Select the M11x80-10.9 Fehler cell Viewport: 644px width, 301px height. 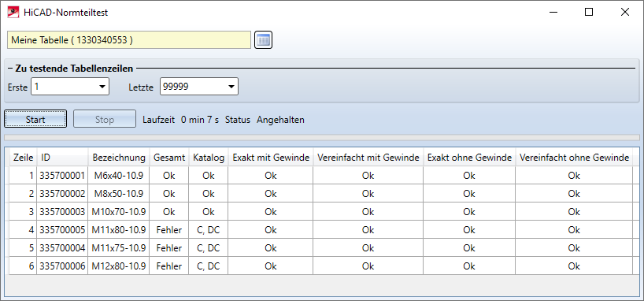click(x=168, y=230)
